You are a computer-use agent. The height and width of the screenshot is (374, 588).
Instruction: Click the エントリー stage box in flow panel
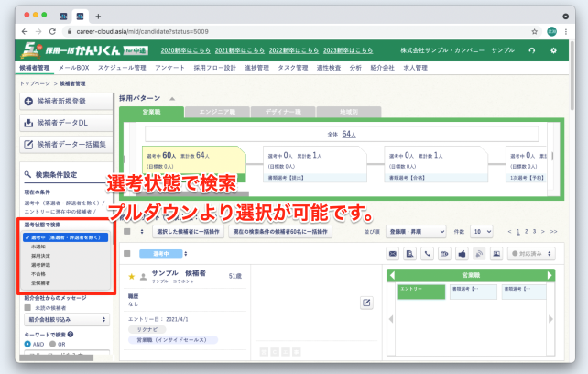(421, 291)
